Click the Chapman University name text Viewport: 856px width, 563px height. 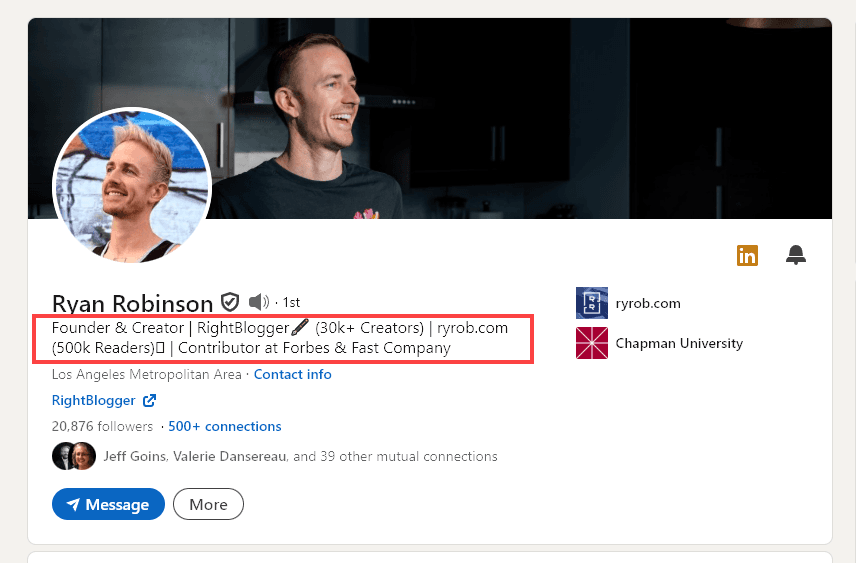point(679,343)
